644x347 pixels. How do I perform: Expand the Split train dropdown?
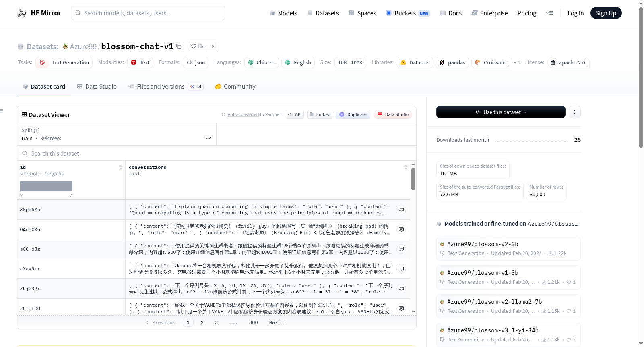pyautogui.click(x=116, y=134)
